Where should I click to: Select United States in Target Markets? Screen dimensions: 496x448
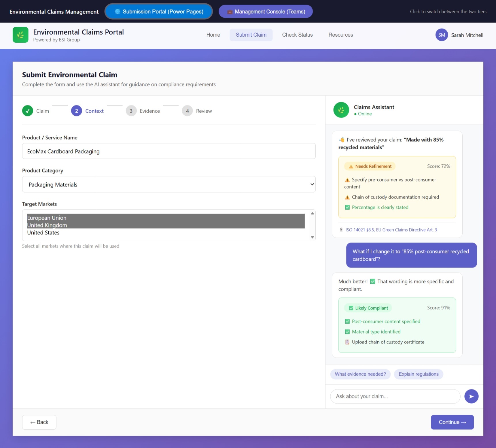click(x=43, y=233)
